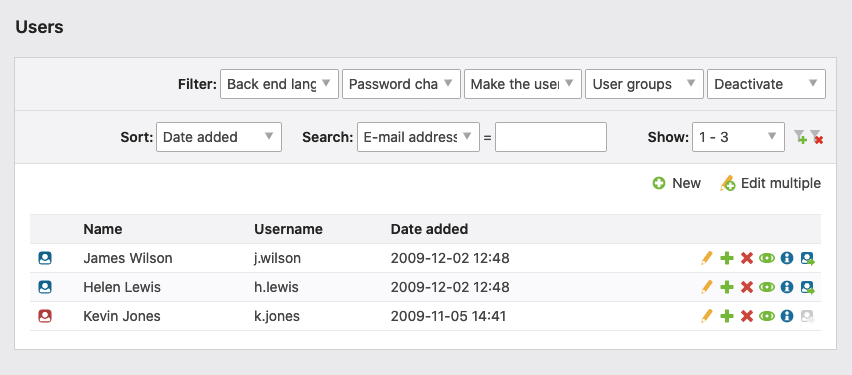Click the date 2009-11-05 14:41

pos(448,316)
